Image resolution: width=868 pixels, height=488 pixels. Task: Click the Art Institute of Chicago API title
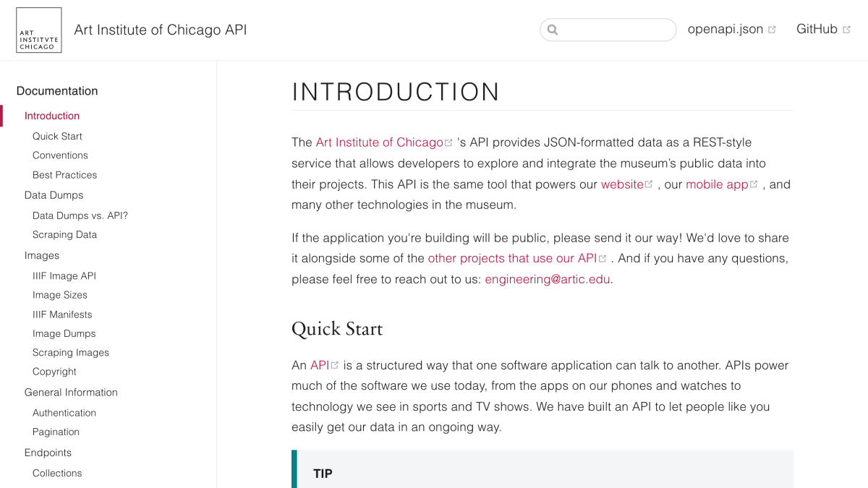coord(161,30)
